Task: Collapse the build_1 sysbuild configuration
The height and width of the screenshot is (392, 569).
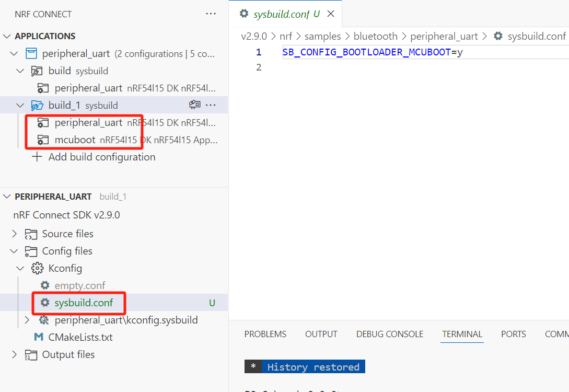Action: [x=20, y=105]
